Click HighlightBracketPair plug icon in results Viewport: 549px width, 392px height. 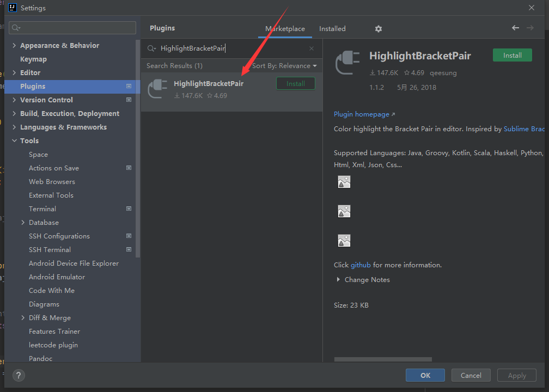(x=157, y=89)
